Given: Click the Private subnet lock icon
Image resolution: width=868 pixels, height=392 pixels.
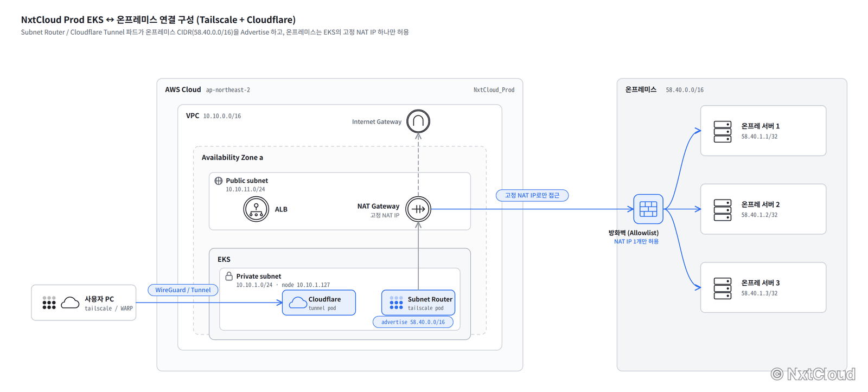Looking at the screenshot, I should tap(229, 276).
